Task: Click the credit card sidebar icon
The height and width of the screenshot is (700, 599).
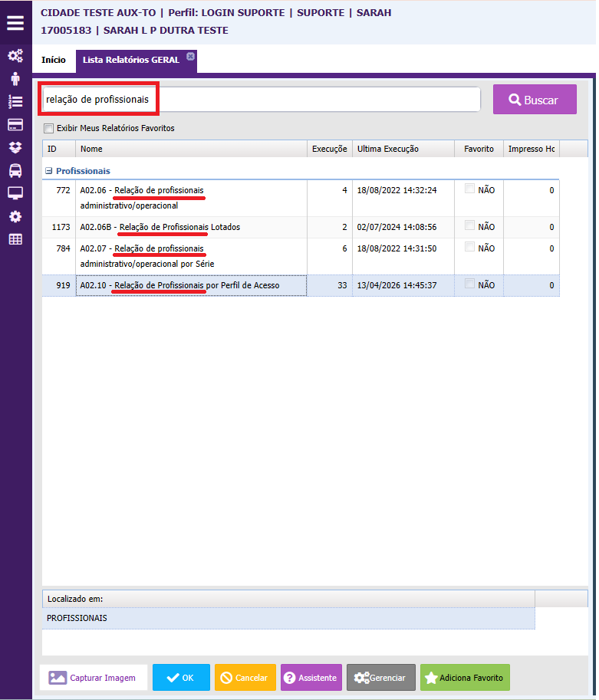Action: (x=15, y=125)
